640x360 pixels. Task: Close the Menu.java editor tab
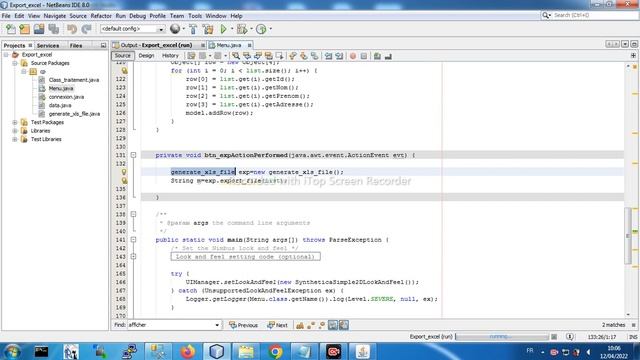(249, 45)
